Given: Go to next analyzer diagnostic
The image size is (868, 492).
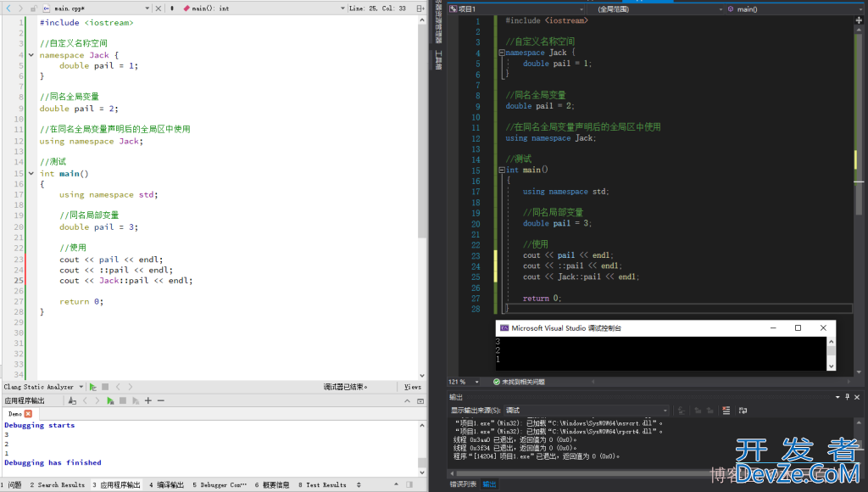Looking at the screenshot, I should [130, 387].
